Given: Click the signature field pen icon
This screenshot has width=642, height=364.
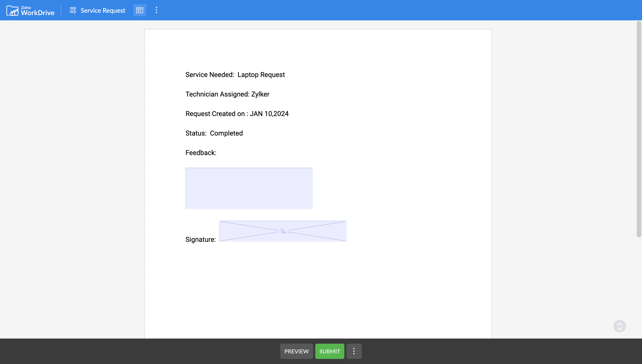Looking at the screenshot, I should point(283,231).
